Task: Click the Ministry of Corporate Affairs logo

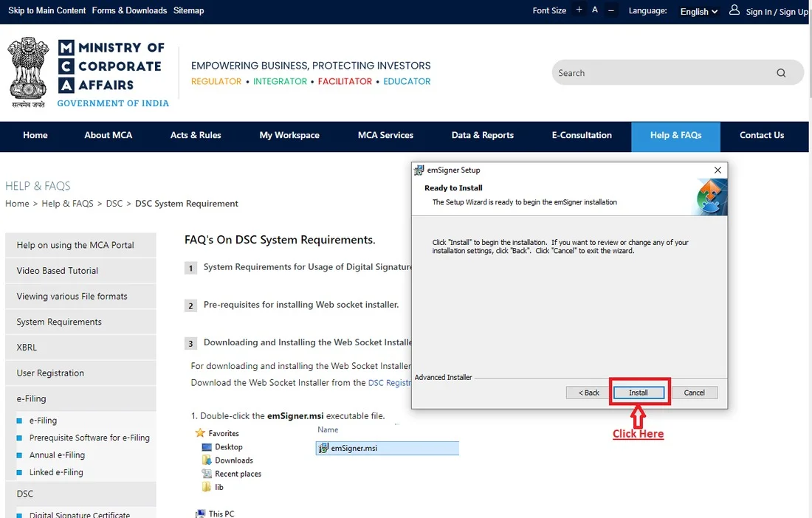Action: pyautogui.click(x=113, y=73)
